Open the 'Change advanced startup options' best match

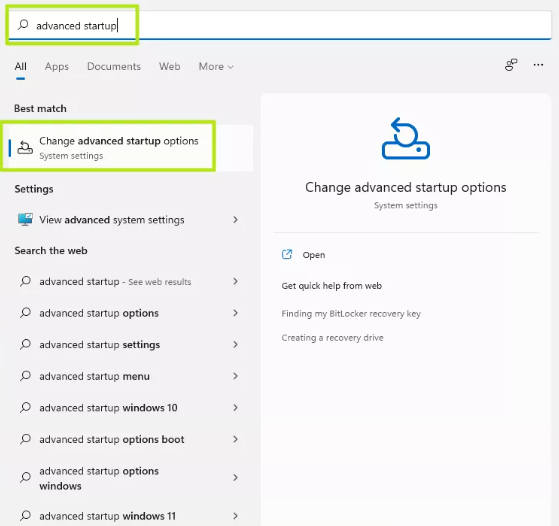(127, 148)
